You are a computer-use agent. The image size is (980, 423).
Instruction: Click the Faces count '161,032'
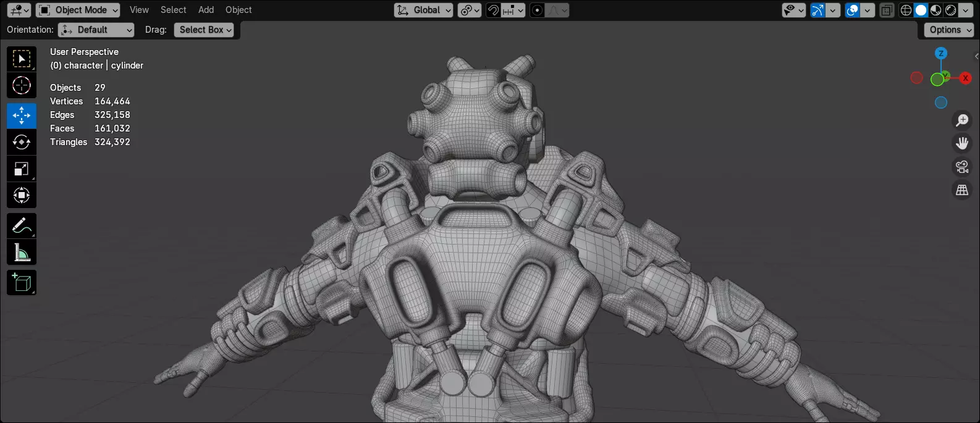[x=112, y=128]
